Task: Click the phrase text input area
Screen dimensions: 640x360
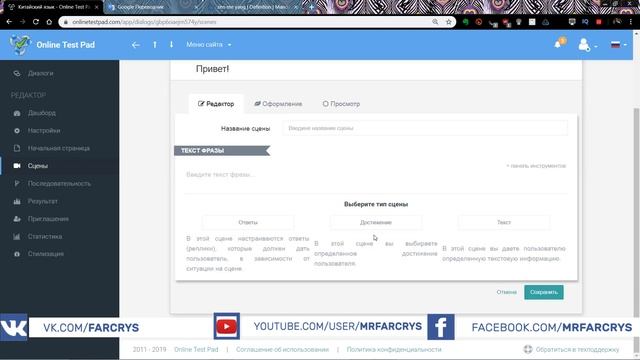Action: tap(376, 175)
